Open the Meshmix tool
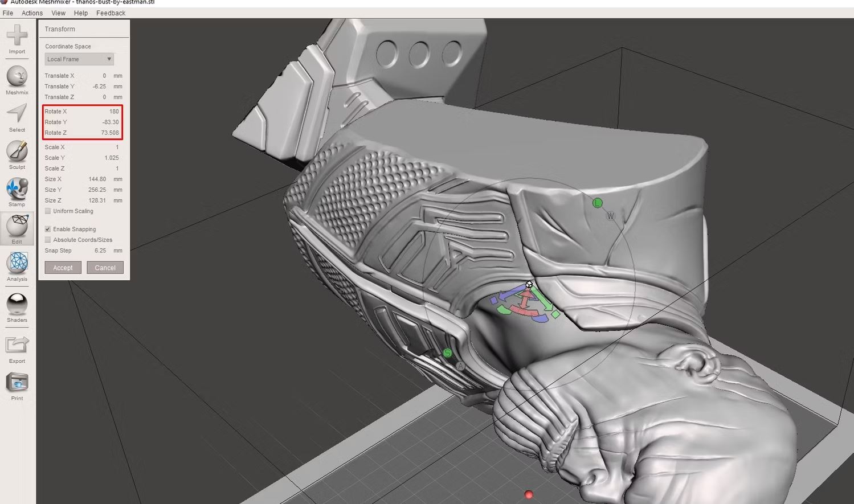The width and height of the screenshot is (854, 504). [x=17, y=77]
